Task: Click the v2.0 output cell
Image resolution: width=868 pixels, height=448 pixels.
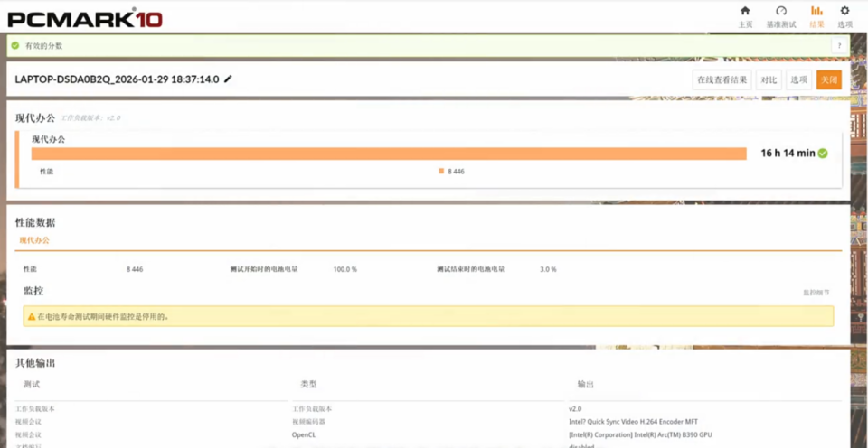Action: pyautogui.click(x=575, y=409)
